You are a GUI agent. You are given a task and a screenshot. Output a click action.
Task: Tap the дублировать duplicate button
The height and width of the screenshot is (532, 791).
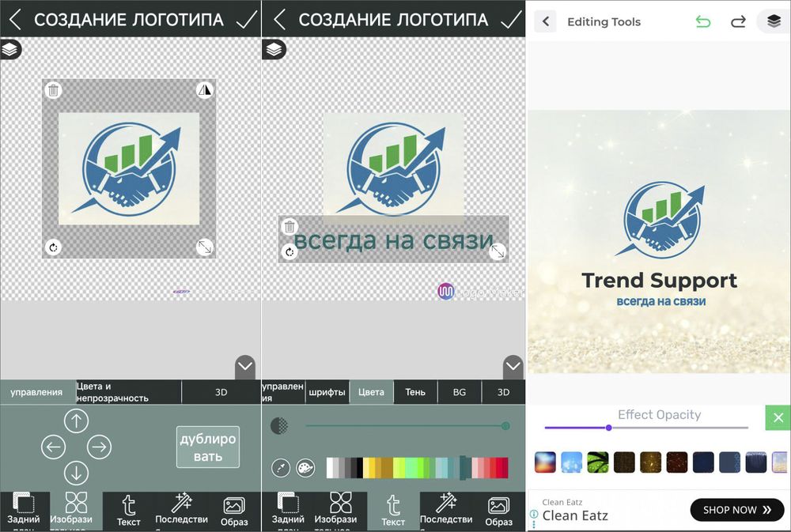tap(208, 446)
